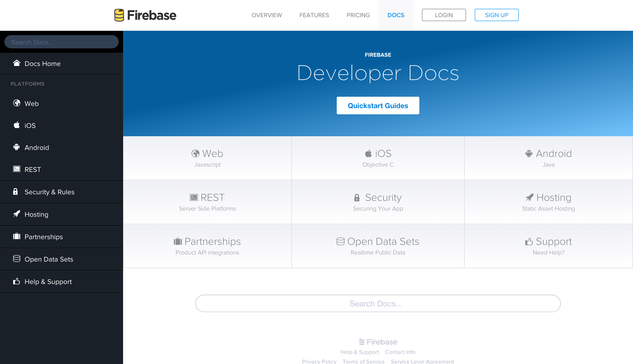Image resolution: width=633 pixels, height=364 pixels.
Task: Click the Developer Docs hero heading
Action: click(x=378, y=73)
